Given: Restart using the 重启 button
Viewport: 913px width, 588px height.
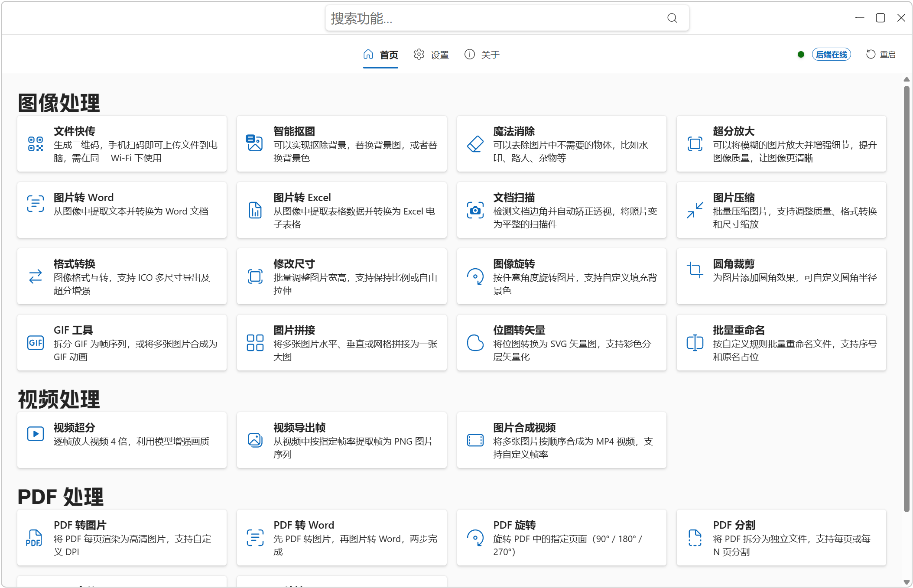Looking at the screenshot, I should (881, 55).
